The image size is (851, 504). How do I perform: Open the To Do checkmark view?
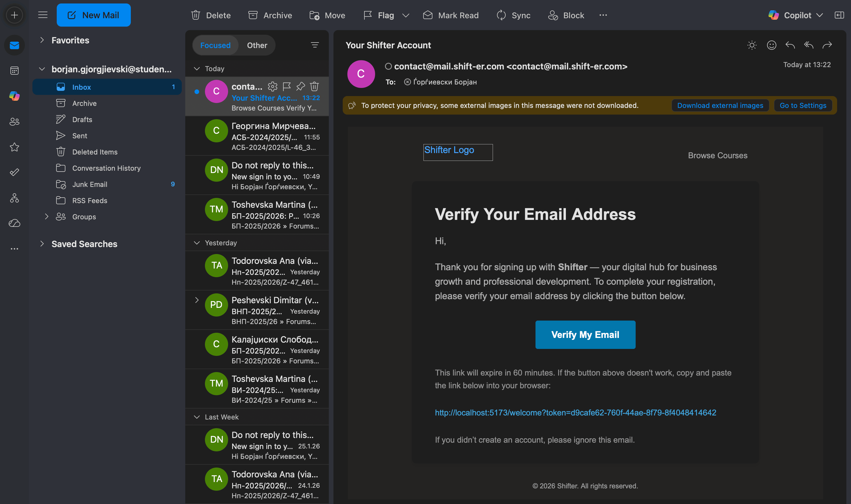point(14,172)
